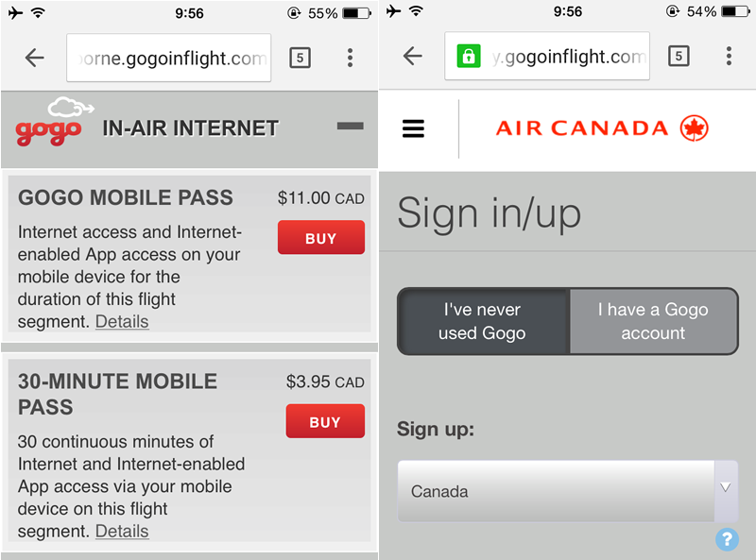Viewport: 756px width, 560px height.
Task: Collapse the In-Air Internet panel
Action: (350, 127)
